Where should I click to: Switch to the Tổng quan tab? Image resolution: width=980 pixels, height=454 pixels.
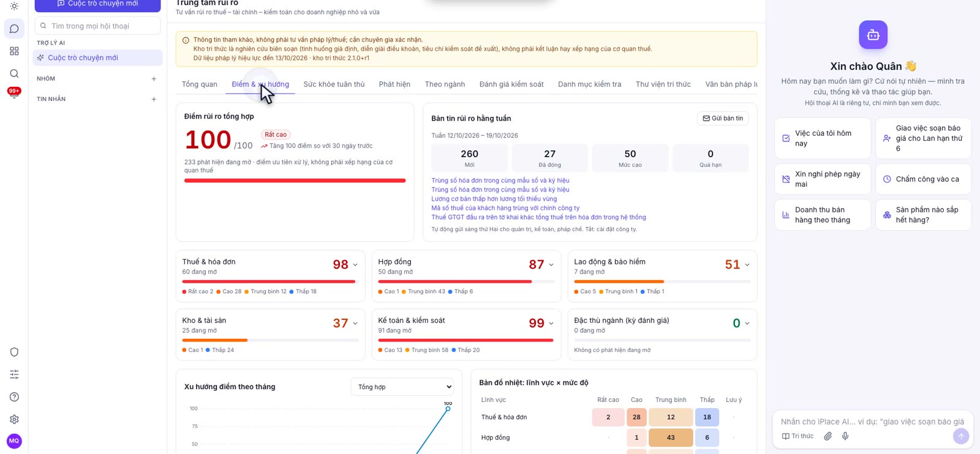click(x=200, y=84)
